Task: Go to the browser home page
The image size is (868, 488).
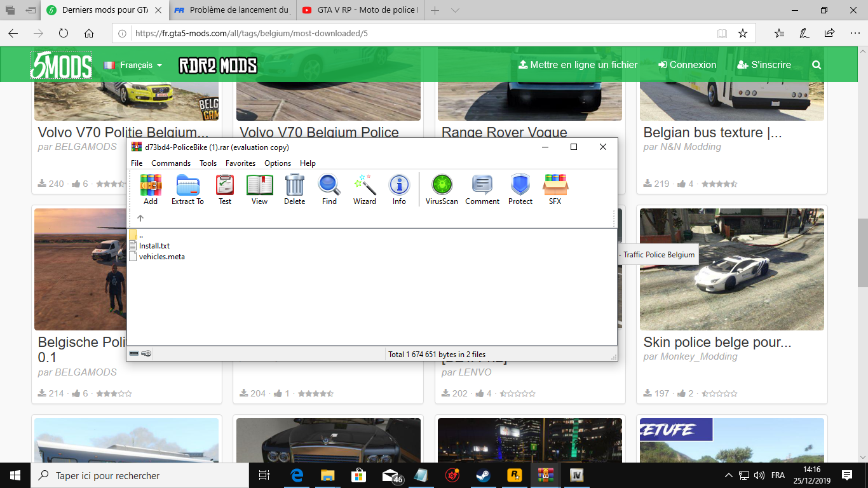Action: (x=89, y=33)
